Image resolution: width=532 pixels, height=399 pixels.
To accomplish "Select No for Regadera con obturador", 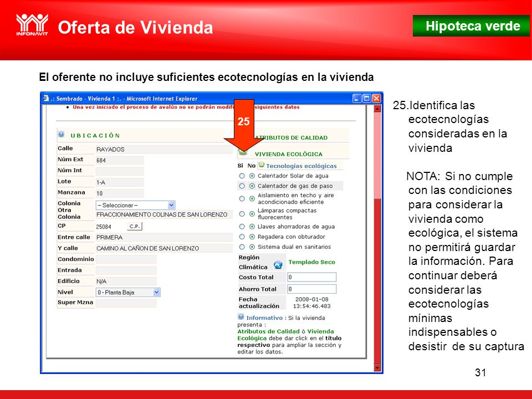I will 252,237.
